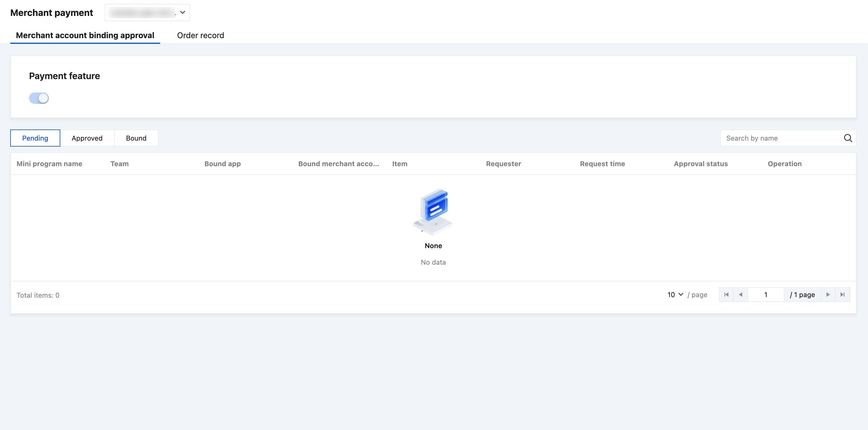Jump to last page arrow icon
This screenshot has height=430, width=868.
(x=842, y=295)
